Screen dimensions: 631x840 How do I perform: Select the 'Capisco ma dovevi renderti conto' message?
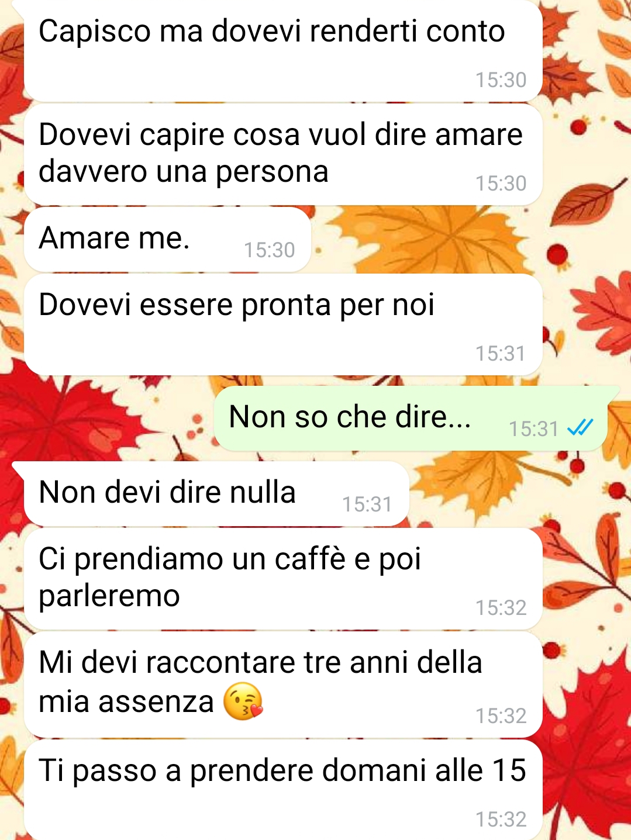coord(283,51)
